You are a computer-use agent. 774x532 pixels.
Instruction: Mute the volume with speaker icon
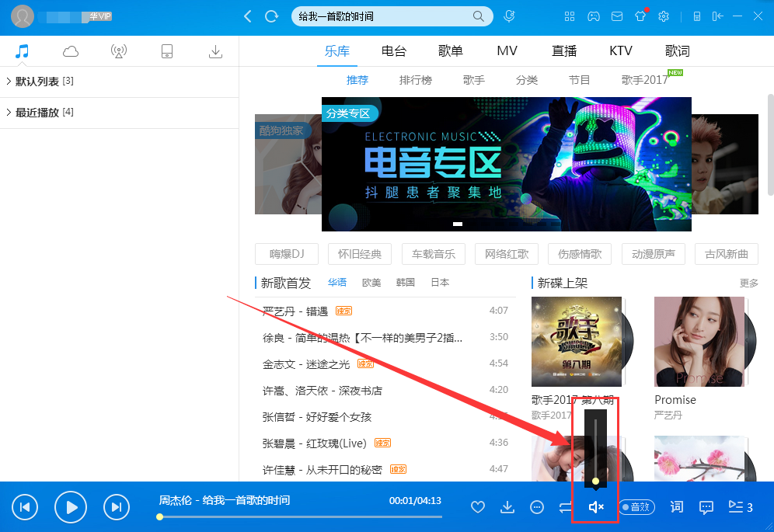tap(595, 506)
